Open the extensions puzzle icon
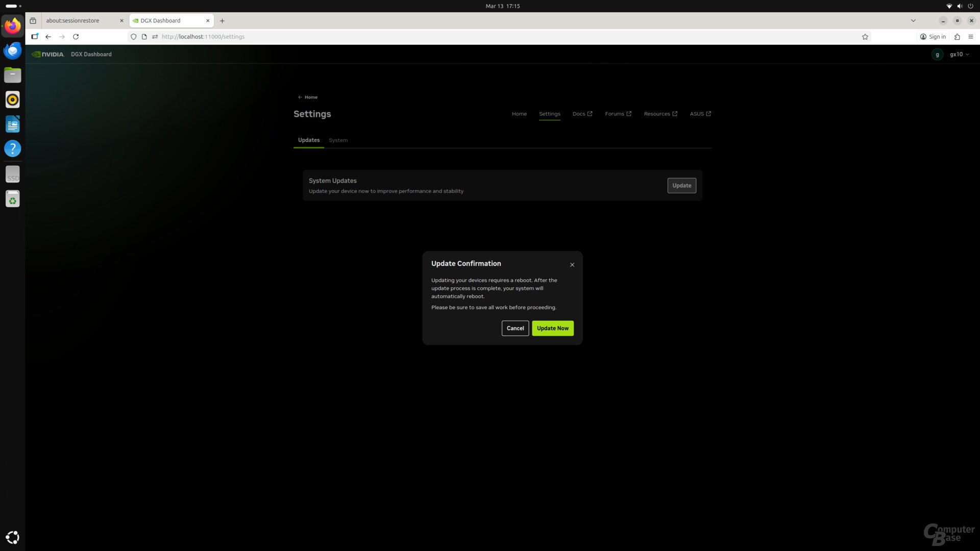980x551 pixels. click(957, 37)
